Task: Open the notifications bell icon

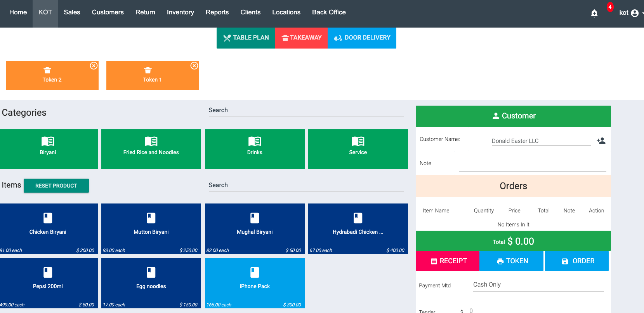Action: (x=594, y=14)
